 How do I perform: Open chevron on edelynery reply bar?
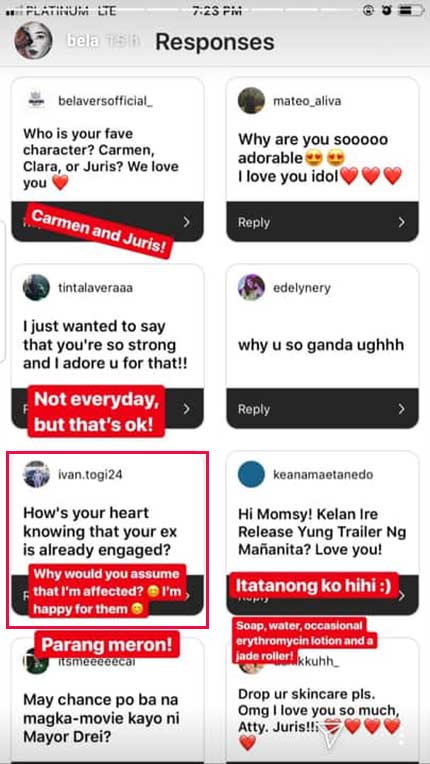point(401,409)
